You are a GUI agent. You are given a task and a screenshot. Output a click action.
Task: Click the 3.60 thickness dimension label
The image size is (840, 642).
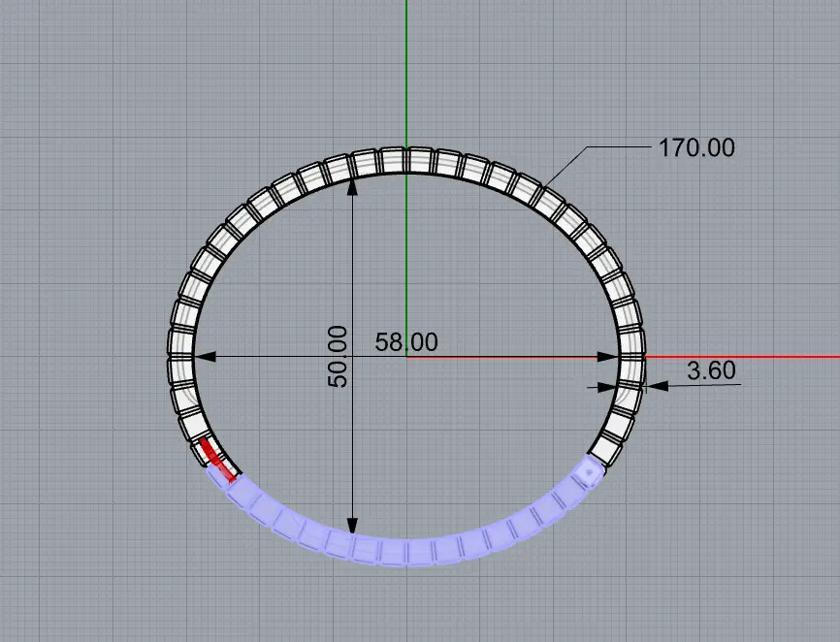click(x=711, y=370)
